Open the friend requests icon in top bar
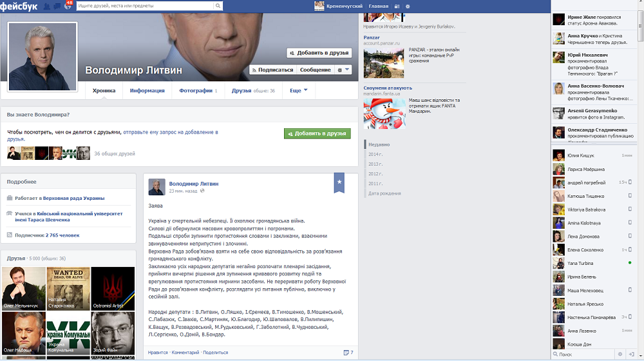Screen dimensions: 644x361 47,6
